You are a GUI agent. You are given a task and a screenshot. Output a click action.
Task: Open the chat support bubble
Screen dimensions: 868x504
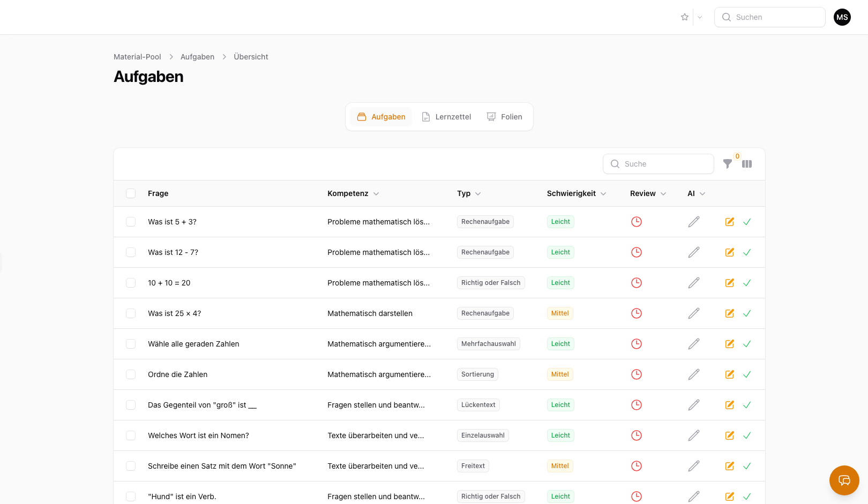click(x=844, y=480)
